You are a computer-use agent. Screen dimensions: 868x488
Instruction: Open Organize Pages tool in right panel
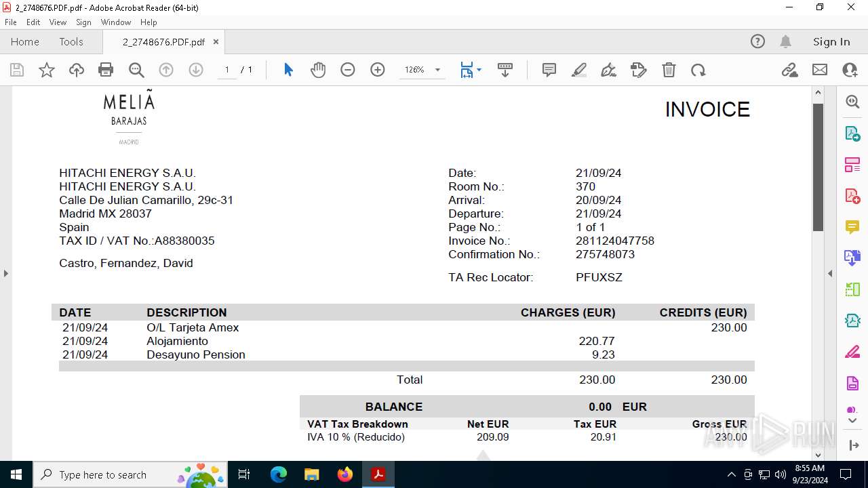coord(852,164)
